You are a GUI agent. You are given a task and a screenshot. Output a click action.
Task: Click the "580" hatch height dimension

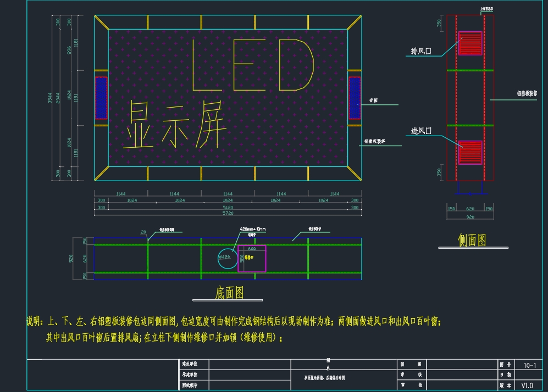click(241, 259)
